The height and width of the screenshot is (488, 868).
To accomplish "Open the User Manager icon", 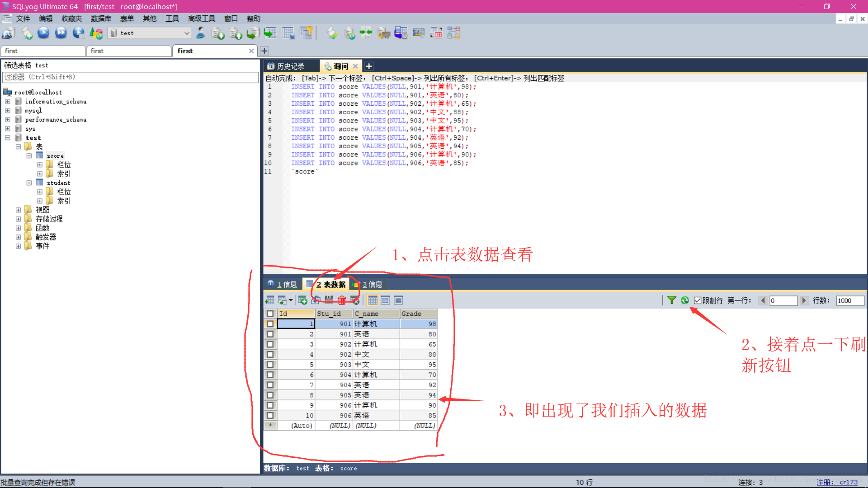I will click(x=201, y=33).
